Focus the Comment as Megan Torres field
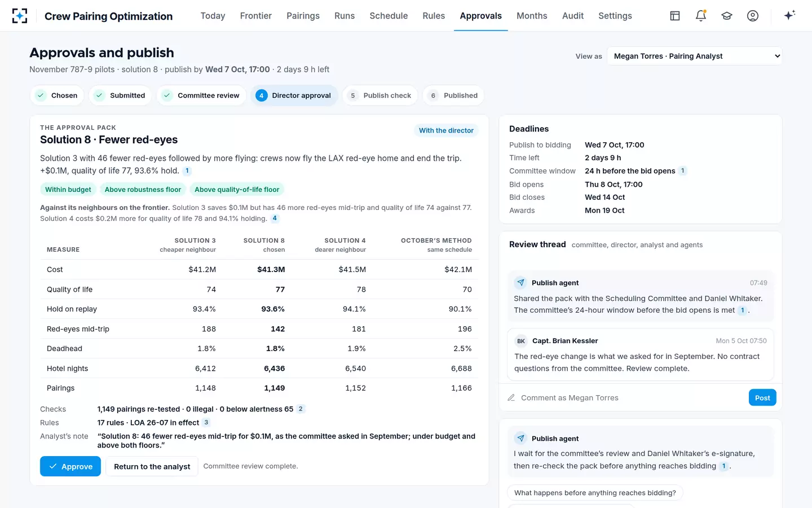Image resolution: width=812 pixels, height=508 pixels. [630, 398]
